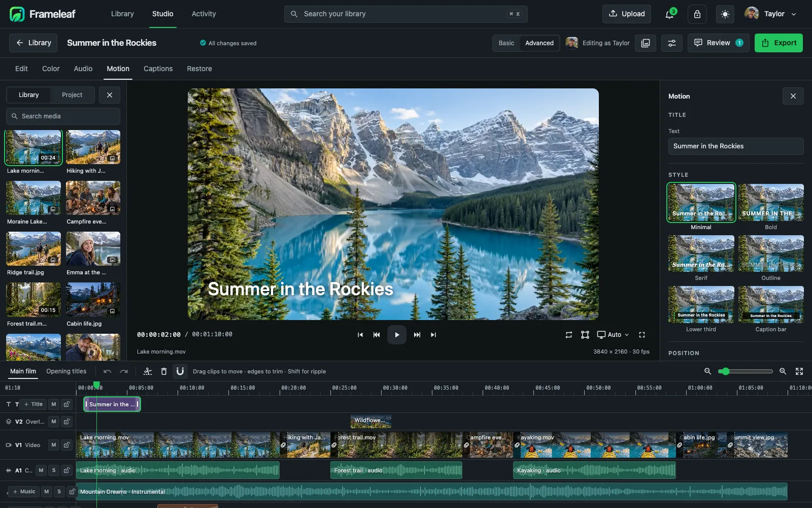
Task: Click the title Text input field
Action: pyautogui.click(x=736, y=146)
